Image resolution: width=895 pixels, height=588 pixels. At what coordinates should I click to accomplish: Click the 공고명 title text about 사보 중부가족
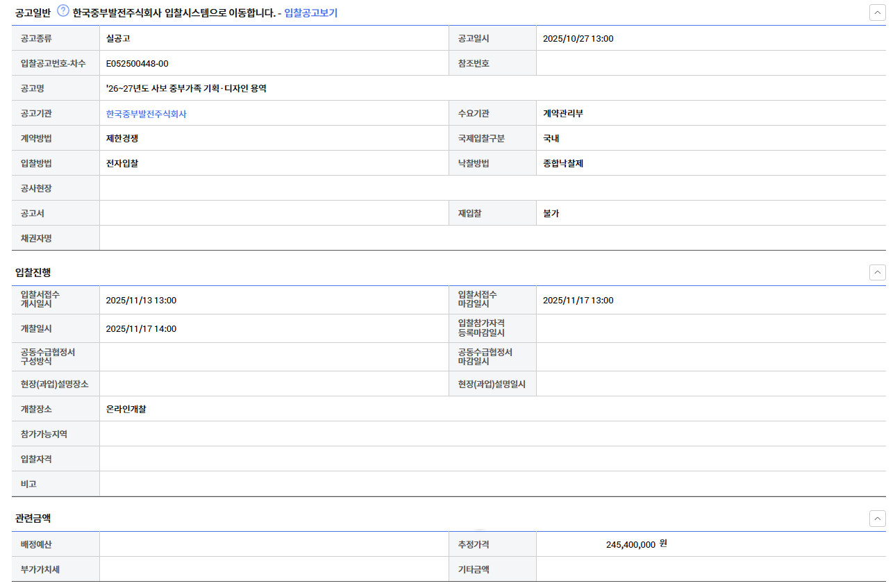tap(186, 89)
